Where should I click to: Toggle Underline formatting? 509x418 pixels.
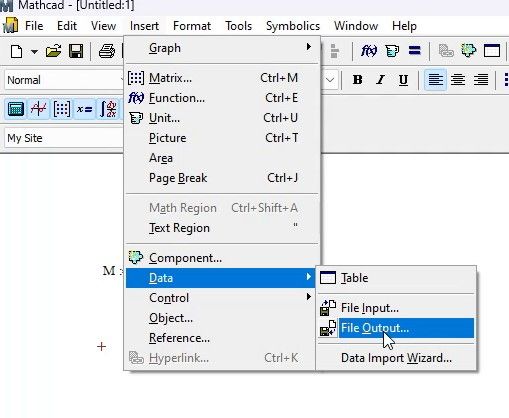point(403,80)
